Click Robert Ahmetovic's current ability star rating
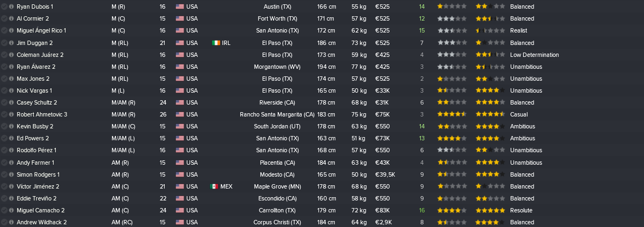644x227 pixels. pyautogui.click(x=452, y=114)
